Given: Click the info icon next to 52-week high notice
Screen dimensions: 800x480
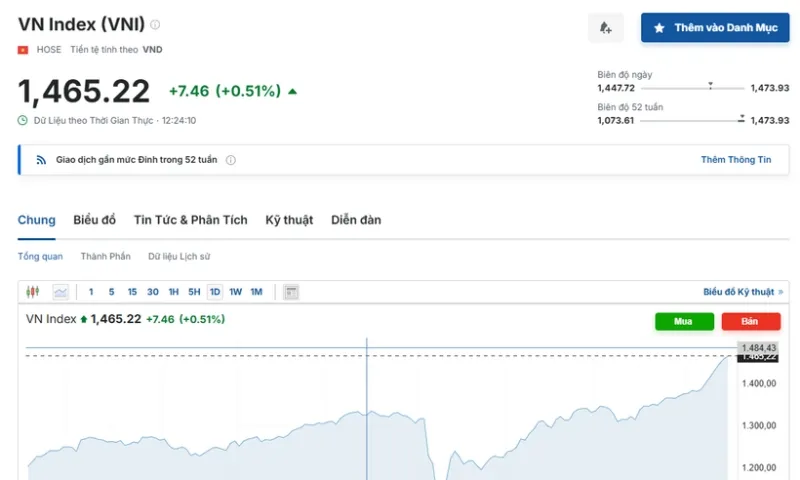Looking at the screenshot, I should point(231,160).
